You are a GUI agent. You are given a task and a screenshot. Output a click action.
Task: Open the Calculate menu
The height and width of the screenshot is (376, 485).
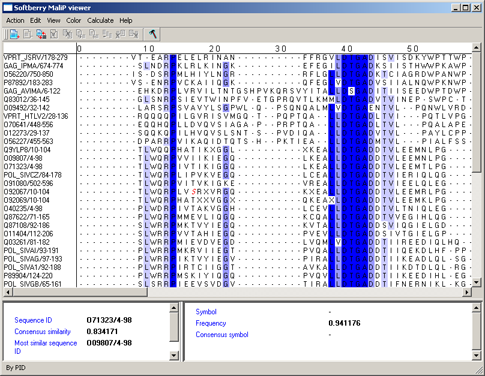coord(100,21)
